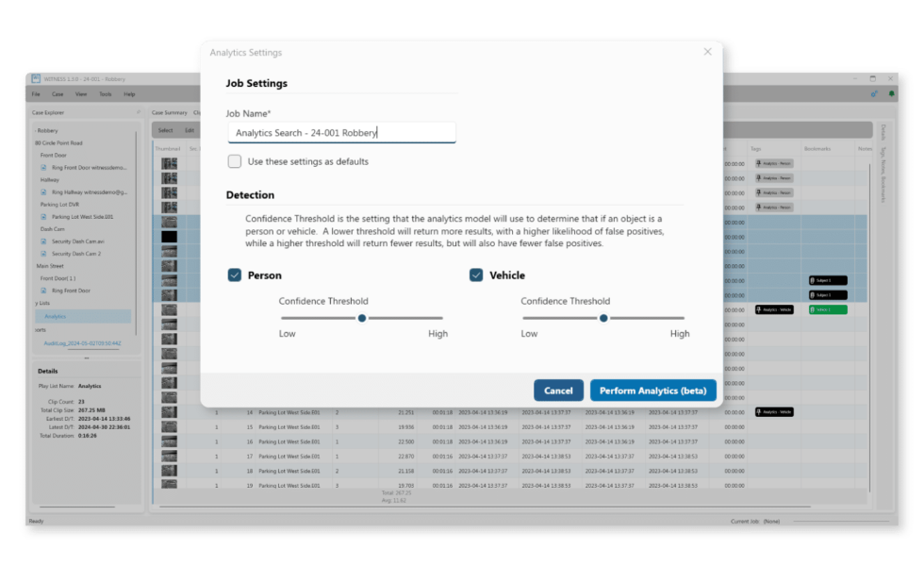
Task: Click Perform Analytics (beta) button
Action: pyautogui.click(x=652, y=391)
